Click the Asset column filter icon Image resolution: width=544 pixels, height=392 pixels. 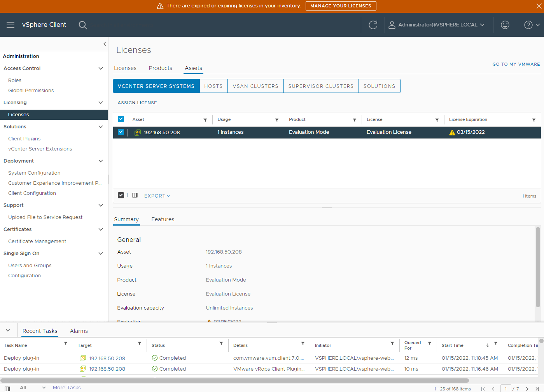point(205,120)
